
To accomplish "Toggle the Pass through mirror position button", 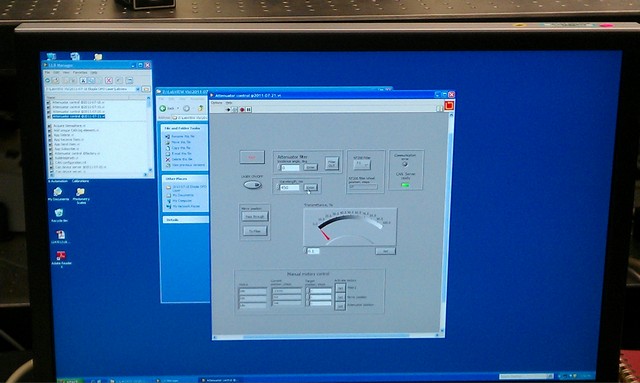I will 255,216.
